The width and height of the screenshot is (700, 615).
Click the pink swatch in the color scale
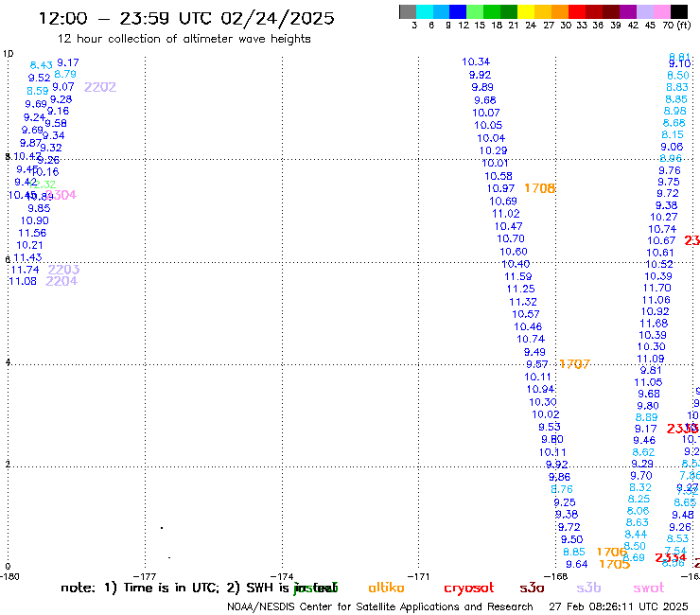661,11
